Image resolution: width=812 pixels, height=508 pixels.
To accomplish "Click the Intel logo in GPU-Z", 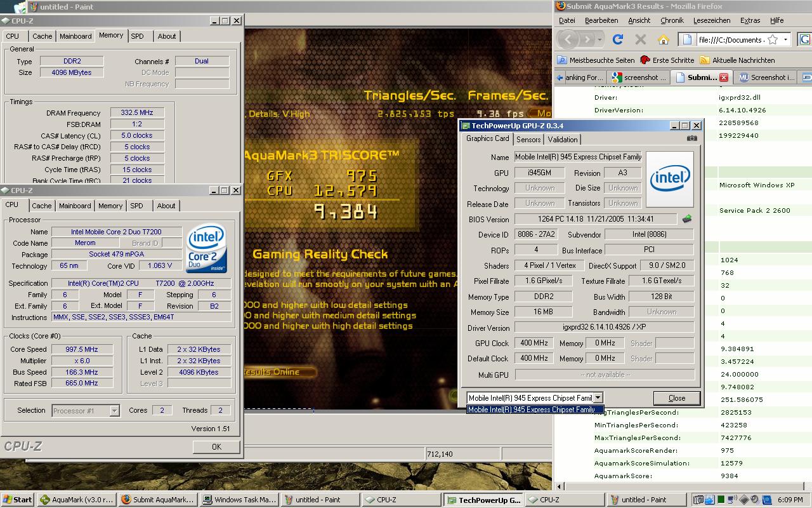I will coord(669,178).
